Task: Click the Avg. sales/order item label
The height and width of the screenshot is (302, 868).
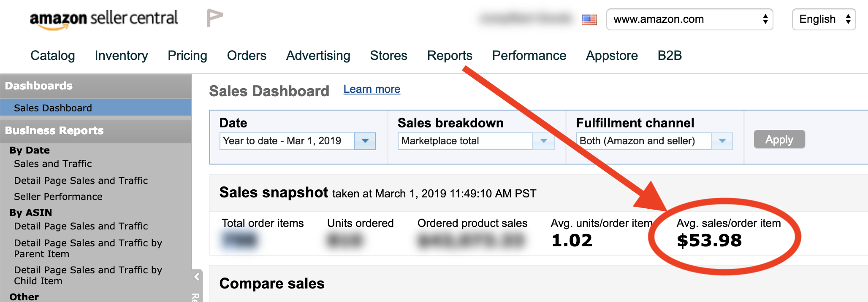Action: tap(729, 223)
